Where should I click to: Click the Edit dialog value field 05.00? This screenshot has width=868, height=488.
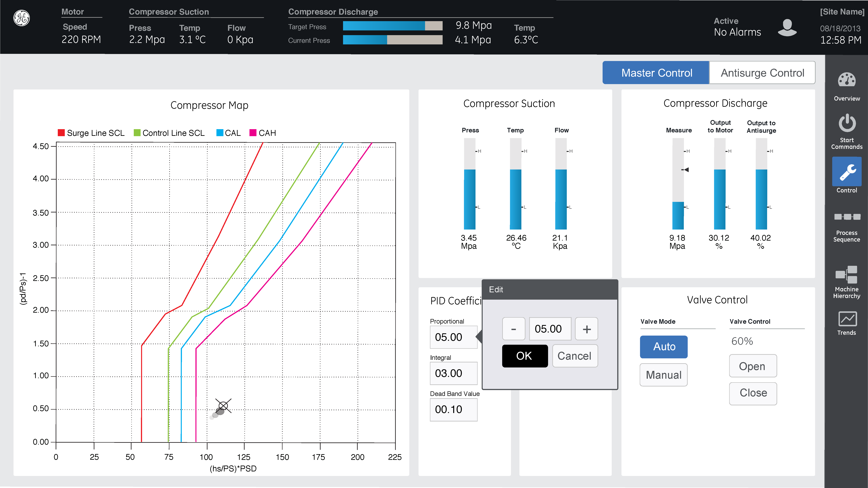550,329
